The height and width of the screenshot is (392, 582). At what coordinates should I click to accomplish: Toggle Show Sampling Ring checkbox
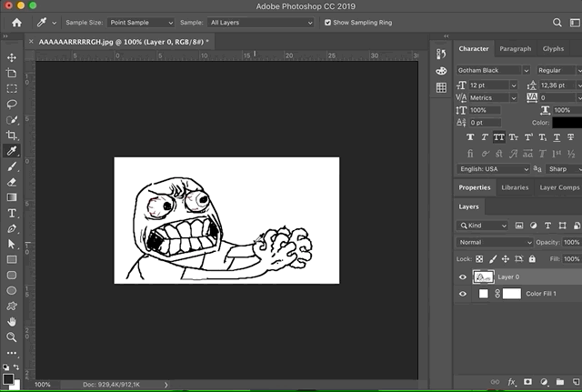click(x=327, y=23)
